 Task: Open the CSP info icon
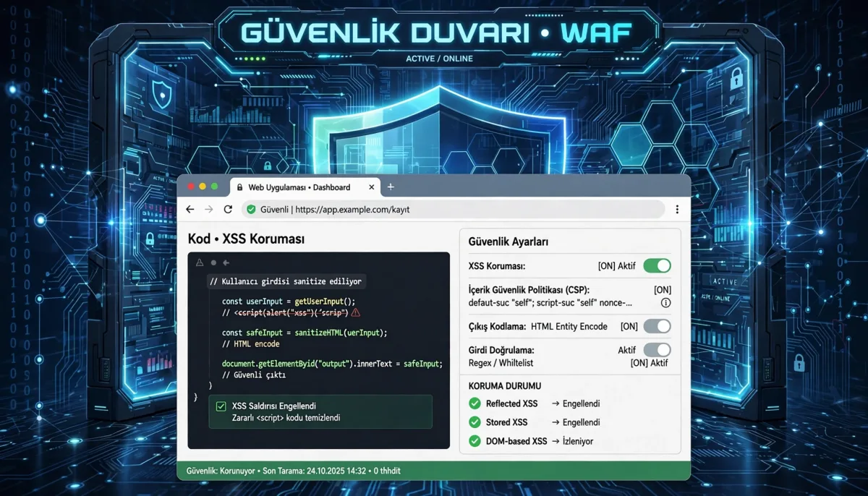pos(666,303)
